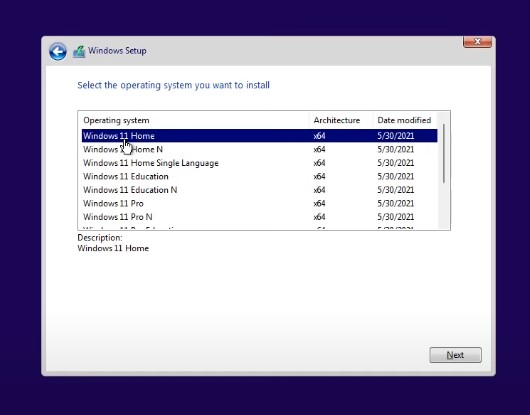Close the Windows Setup dialog
This screenshot has width=530, height=415.
tap(477, 42)
